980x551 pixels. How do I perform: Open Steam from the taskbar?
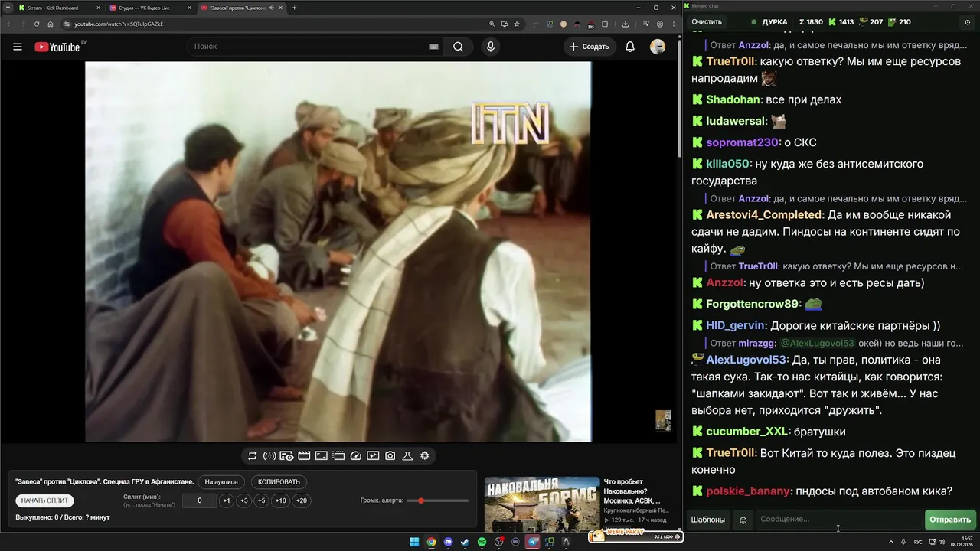(465, 542)
